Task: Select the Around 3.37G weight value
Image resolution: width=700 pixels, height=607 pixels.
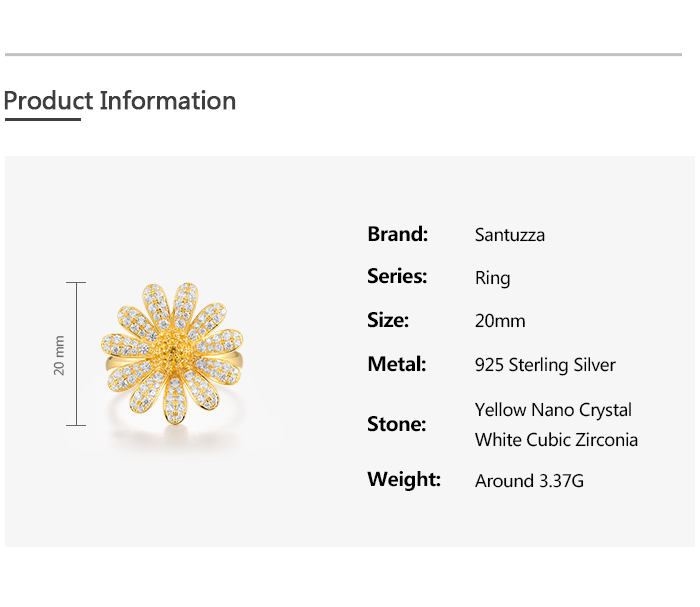Action: (x=529, y=481)
